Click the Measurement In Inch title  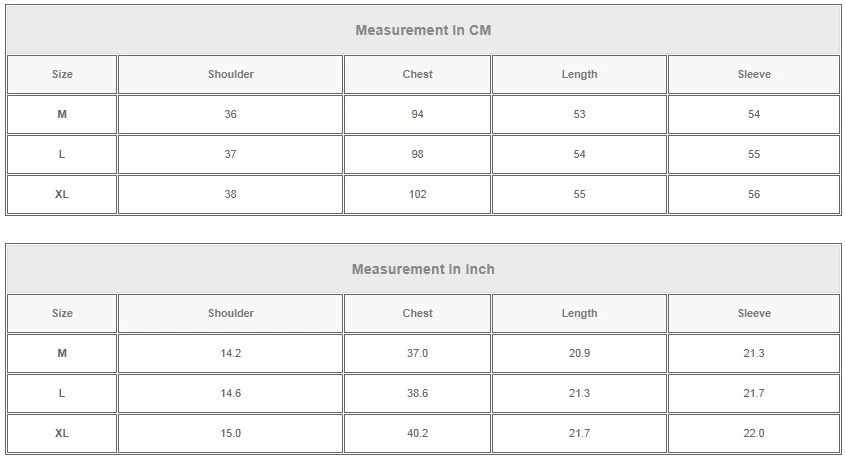[x=423, y=269]
